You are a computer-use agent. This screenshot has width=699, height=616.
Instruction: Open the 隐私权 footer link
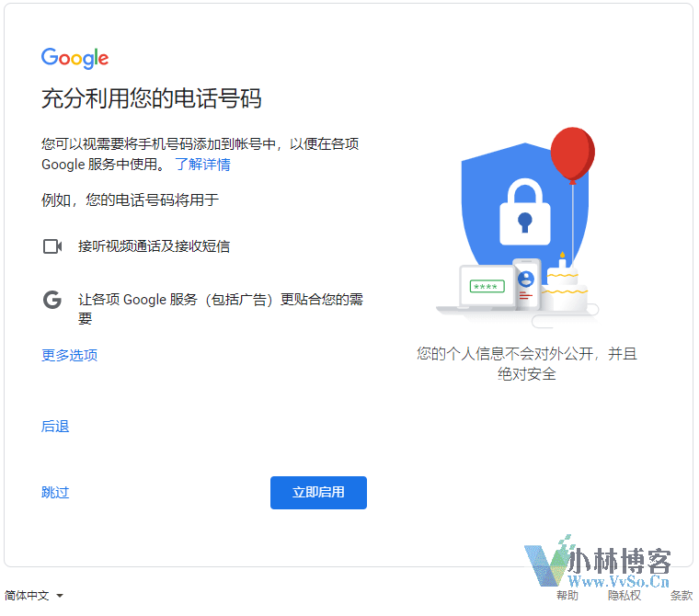(625, 596)
